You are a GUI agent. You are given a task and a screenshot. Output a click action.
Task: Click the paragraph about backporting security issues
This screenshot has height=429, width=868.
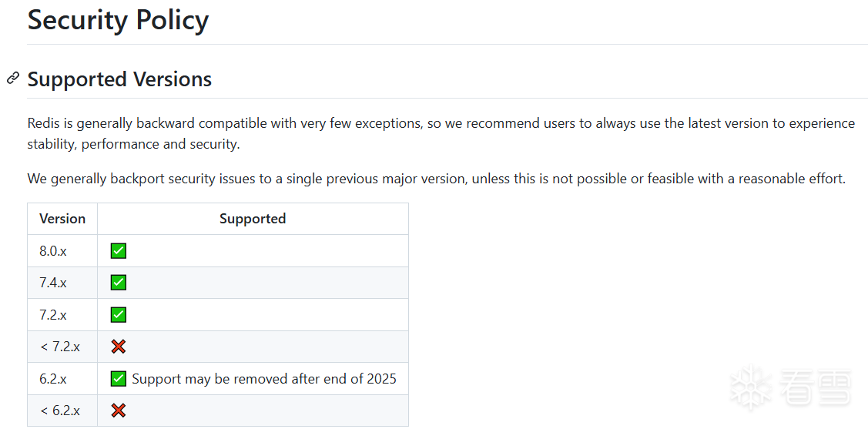436,179
